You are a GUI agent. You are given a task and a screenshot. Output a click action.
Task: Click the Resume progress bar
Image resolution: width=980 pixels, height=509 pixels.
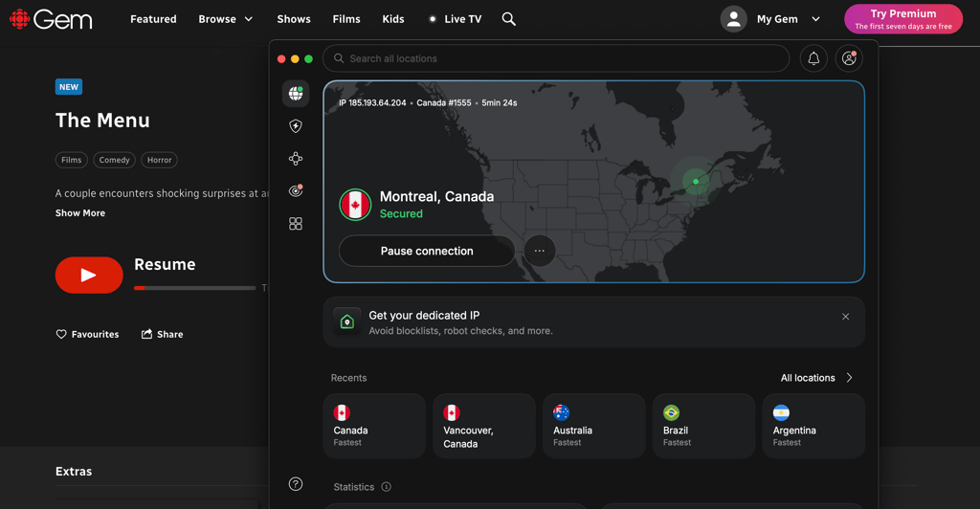[195, 288]
